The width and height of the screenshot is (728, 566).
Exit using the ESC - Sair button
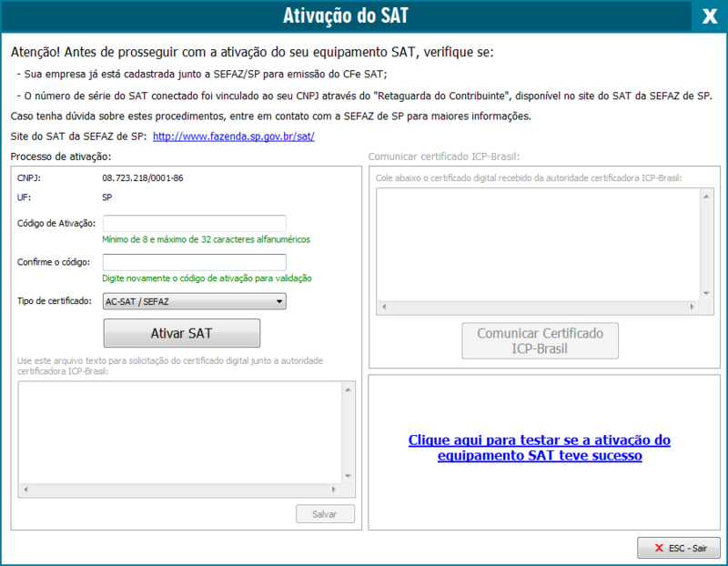pyautogui.click(x=679, y=549)
